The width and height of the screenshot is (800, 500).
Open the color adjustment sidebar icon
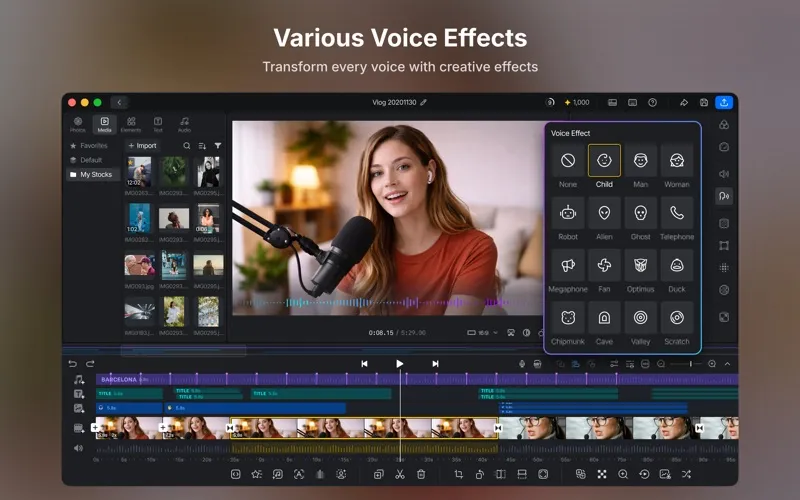pos(723,124)
